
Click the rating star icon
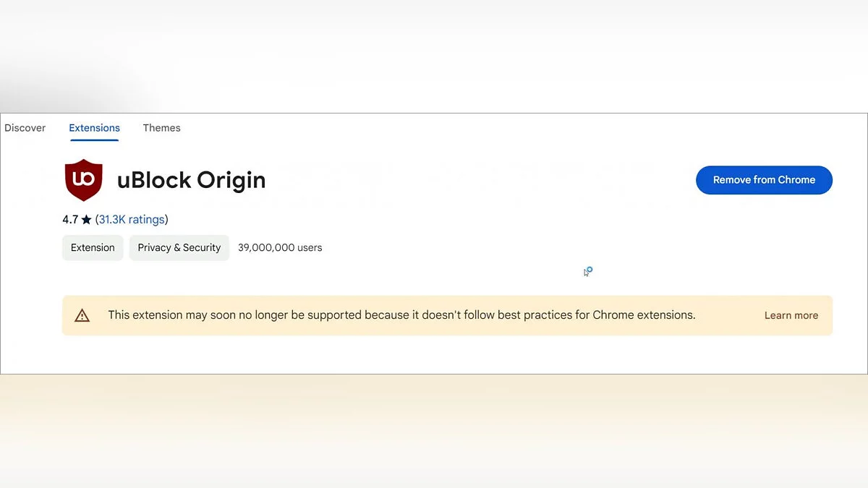click(x=87, y=219)
